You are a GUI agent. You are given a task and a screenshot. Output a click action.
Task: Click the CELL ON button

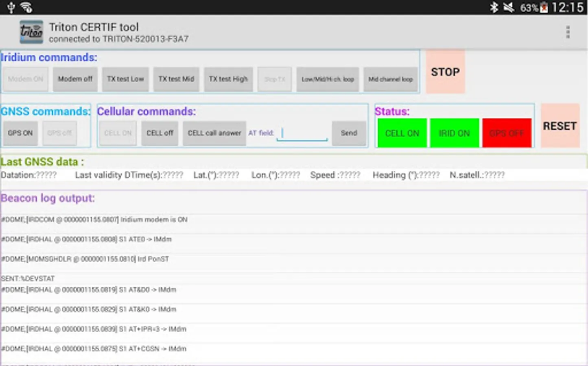(118, 133)
